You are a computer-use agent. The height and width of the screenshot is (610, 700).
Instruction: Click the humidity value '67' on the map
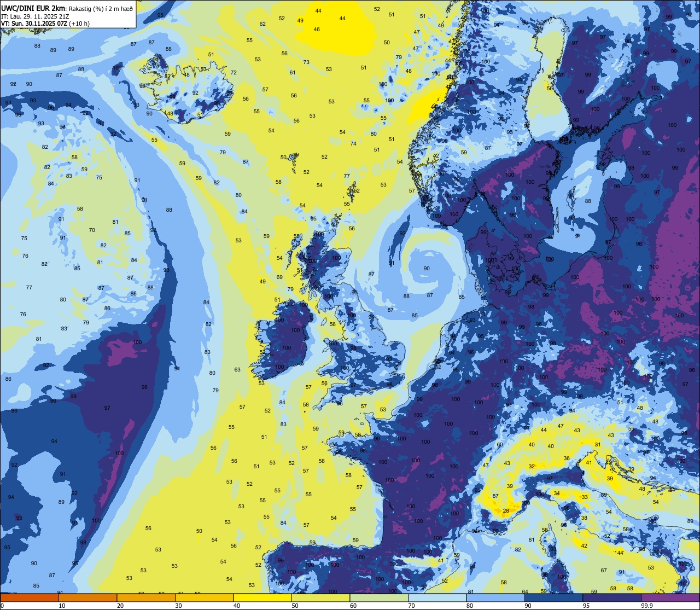604,570
